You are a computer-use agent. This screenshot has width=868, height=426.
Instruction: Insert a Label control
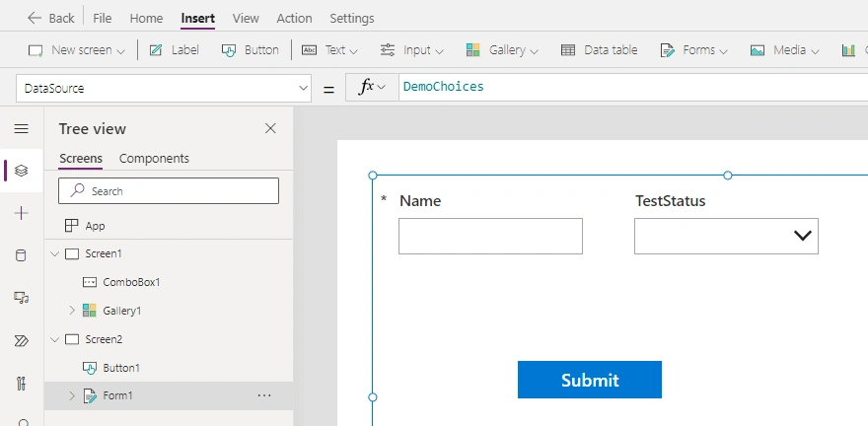174,49
